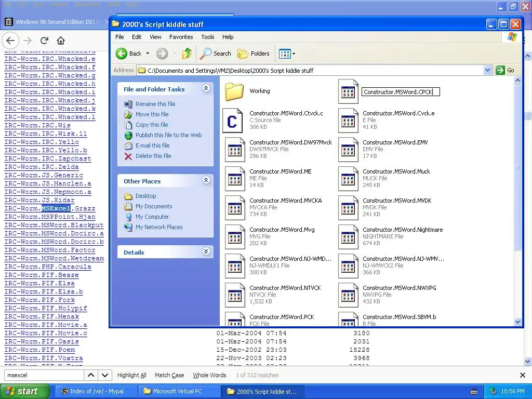
Task: Open Back history dropdown arrow
Action: tap(148, 54)
